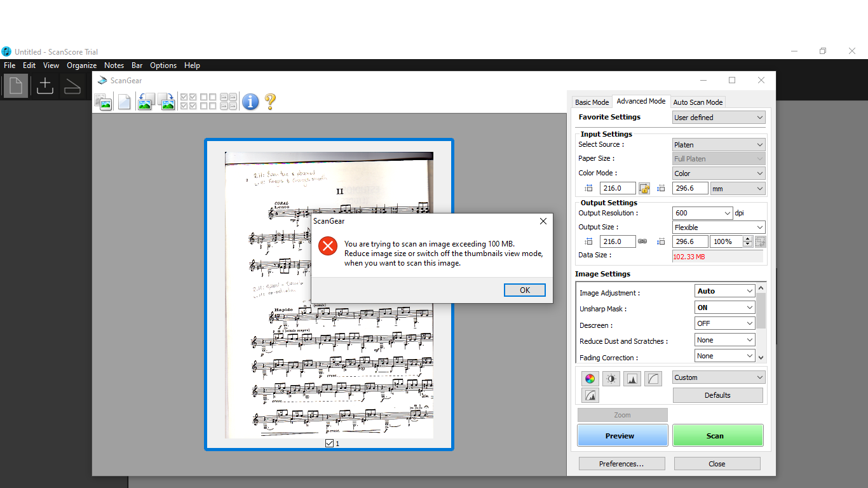Click the ScanScore app icon in title bar

pyautogui.click(x=6, y=51)
